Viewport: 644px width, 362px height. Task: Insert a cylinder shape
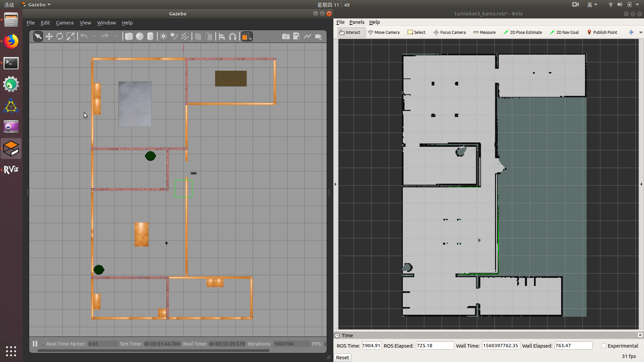(x=150, y=37)
